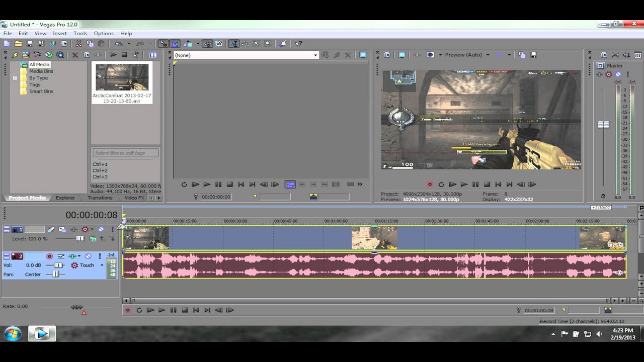Open Master bus FX icon
This screenshot has height=362, width=644.
click(599, 74)
